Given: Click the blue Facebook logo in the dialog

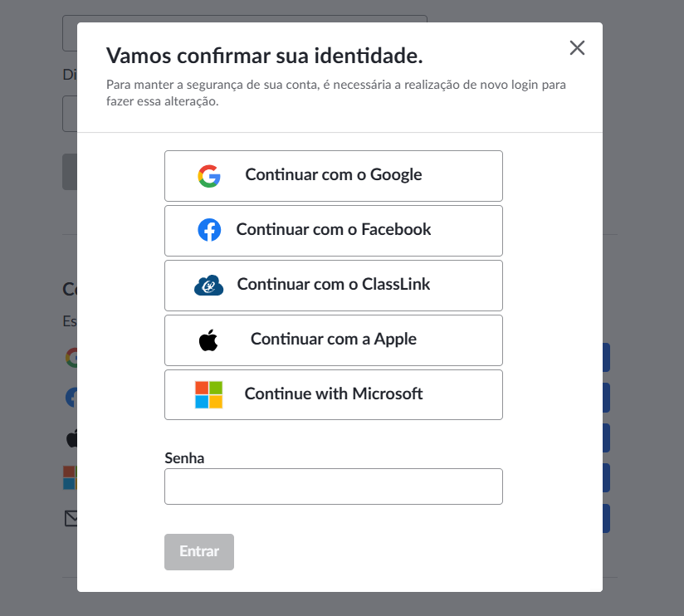Looking at the screenshot, I should pyautogui.click(x=209, y=230).
